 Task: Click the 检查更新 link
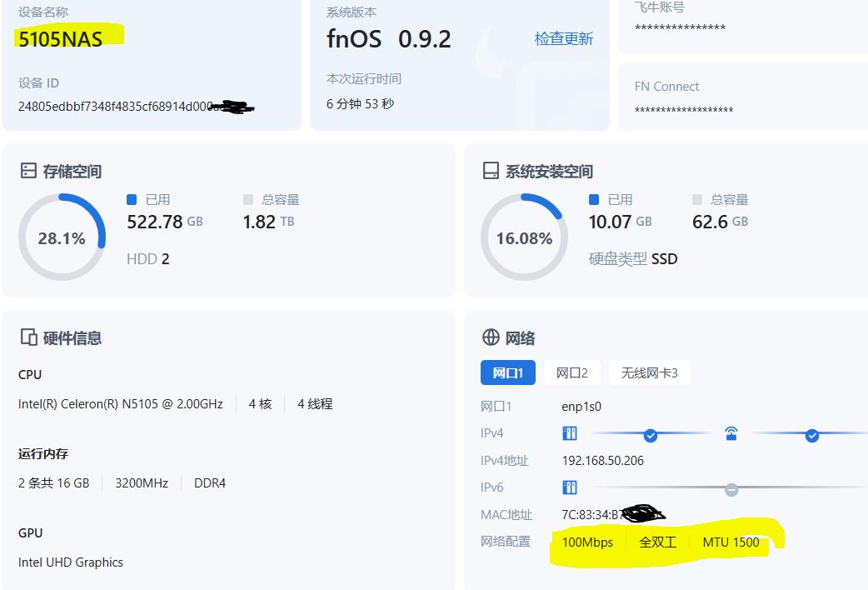tap(564, 39)
